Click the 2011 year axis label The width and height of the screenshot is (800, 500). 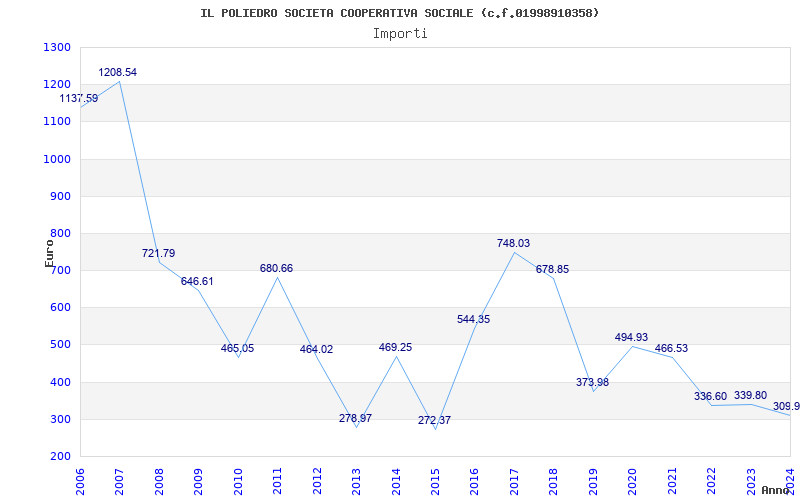click(x=277, y=481)
